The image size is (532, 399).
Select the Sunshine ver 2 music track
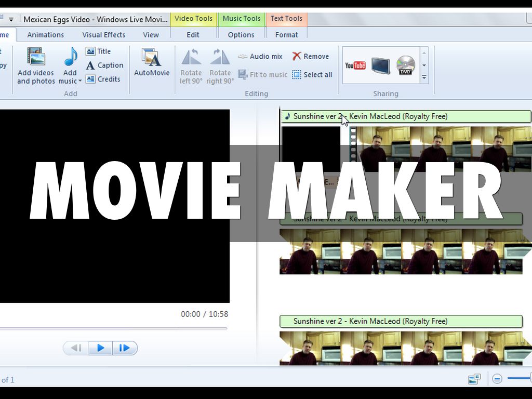tap(405, 321)
